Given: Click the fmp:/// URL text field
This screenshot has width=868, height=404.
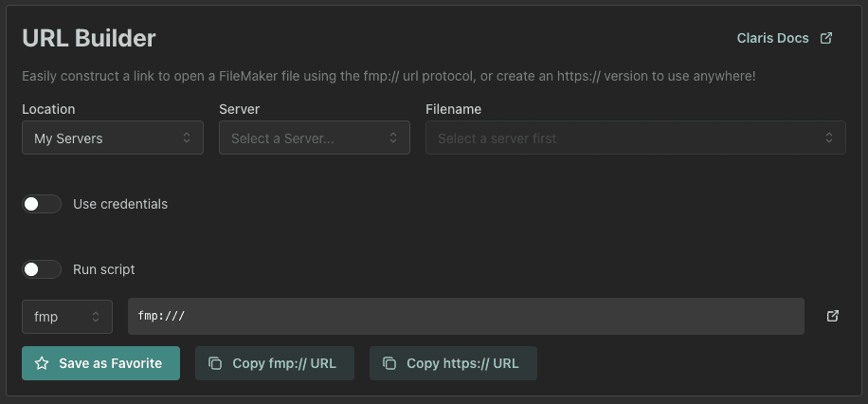Looking at the screenshot, I should pos(465,317).
